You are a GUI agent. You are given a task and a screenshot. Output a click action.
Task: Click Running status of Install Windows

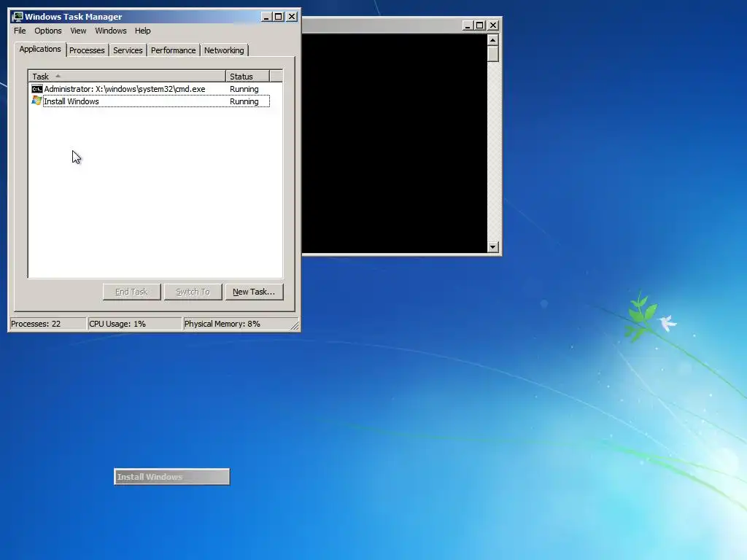[244, 101]
